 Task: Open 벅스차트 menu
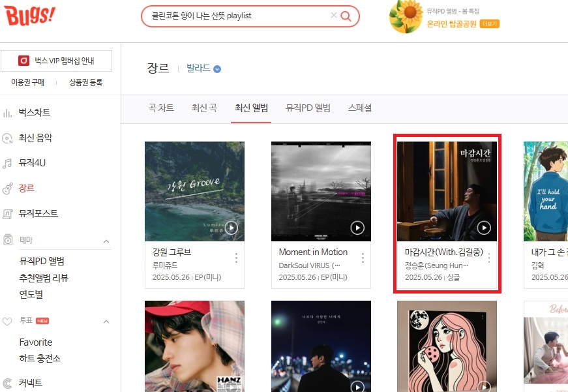click(x=35, y=113)
